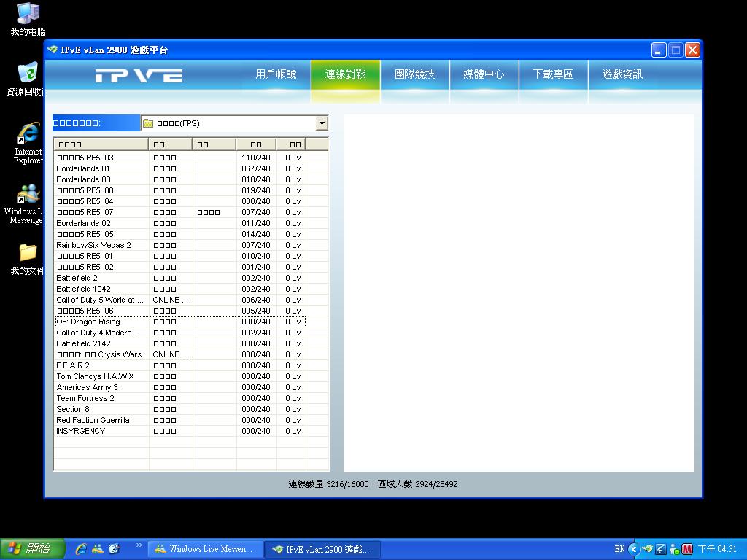Viewport: 747px width, 560px height.
Task: Expand hidden system tray icons arrow
Action: pyautogui.click(x=633, y=549)
